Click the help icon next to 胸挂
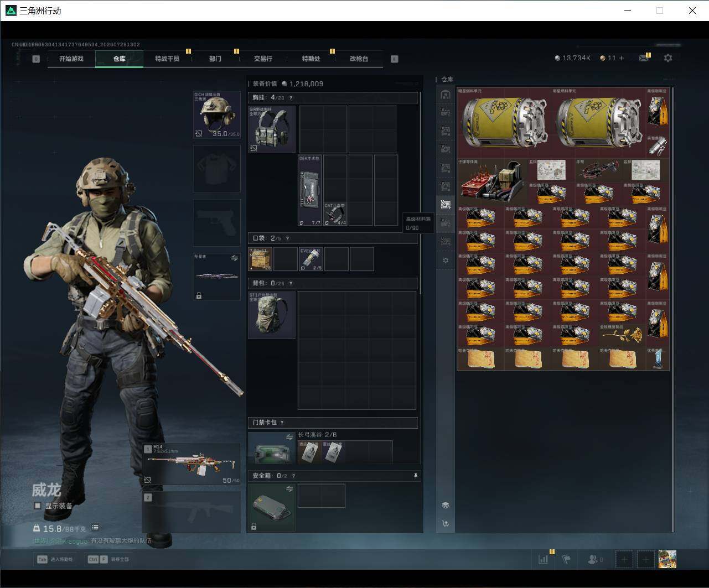The image size is (709, 588). 291,98
